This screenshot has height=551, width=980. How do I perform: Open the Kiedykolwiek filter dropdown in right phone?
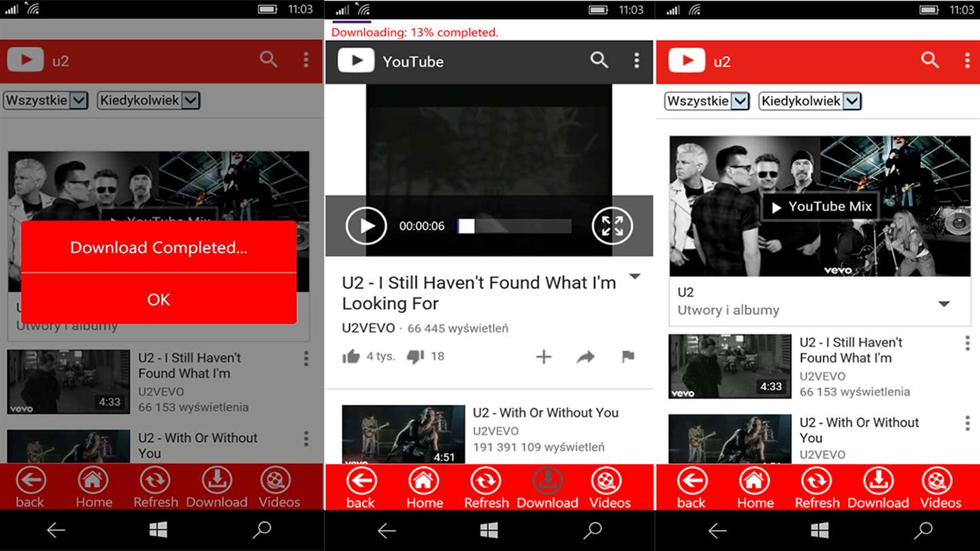(x=810, y=101)
